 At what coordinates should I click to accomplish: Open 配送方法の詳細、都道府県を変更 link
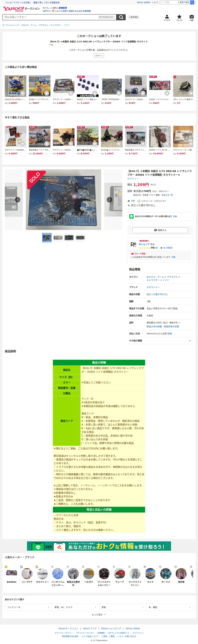click(163, 326)
